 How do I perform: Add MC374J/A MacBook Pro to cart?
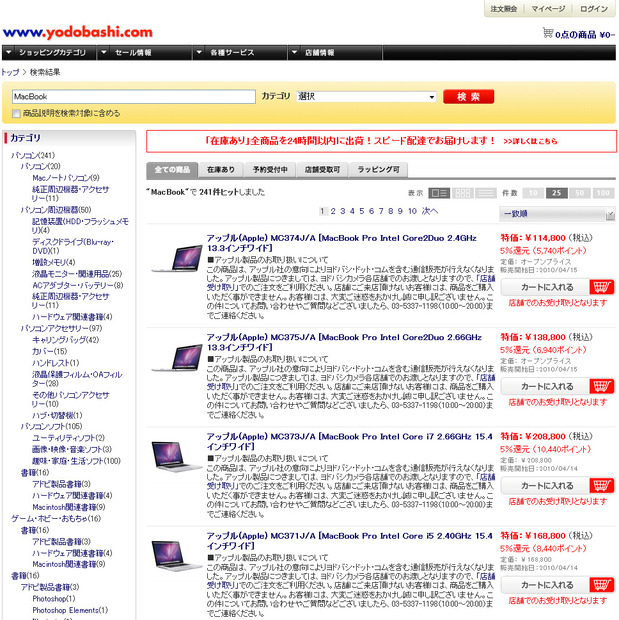tap(557, 287)
